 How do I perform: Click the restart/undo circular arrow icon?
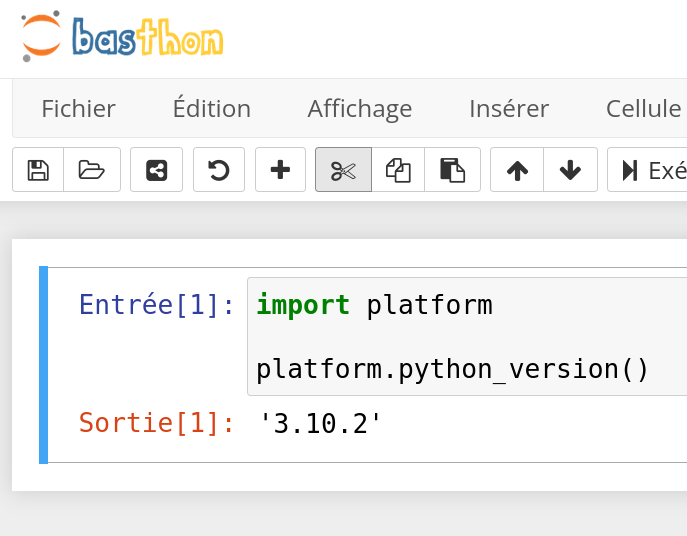[219, 170]
